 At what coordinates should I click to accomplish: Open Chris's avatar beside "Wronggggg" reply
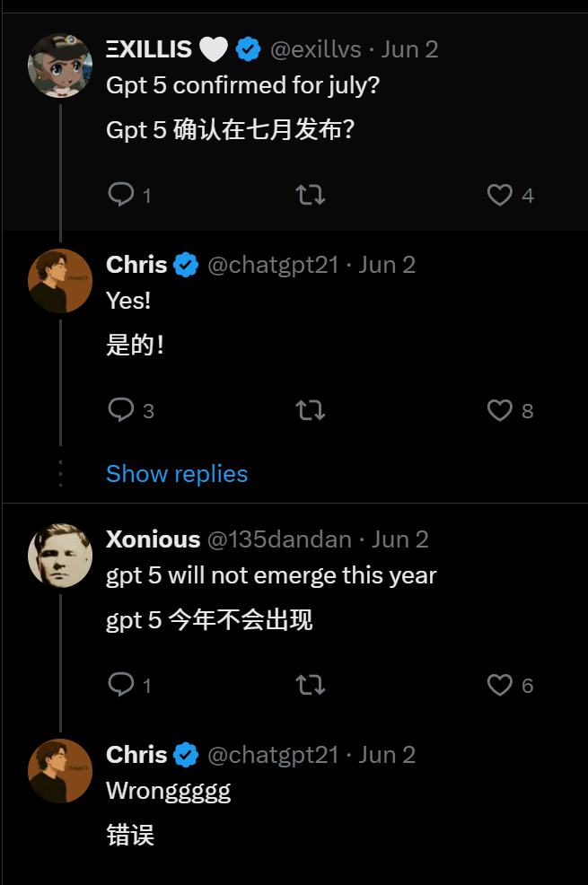(60, 771)
